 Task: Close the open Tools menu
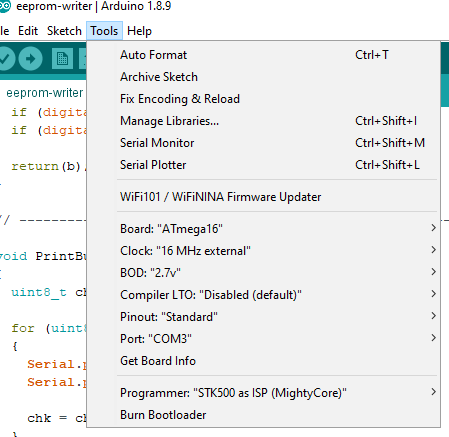tap(104, 31)
